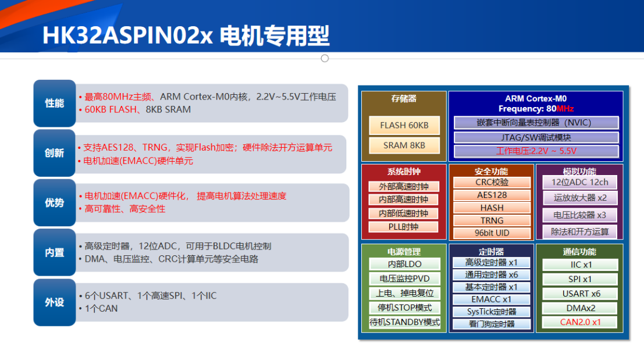The image size is (644, 349).
Task: Click the line 高级定时器，12位ADC，可用于BLDC电机控制
Action: 178,247
